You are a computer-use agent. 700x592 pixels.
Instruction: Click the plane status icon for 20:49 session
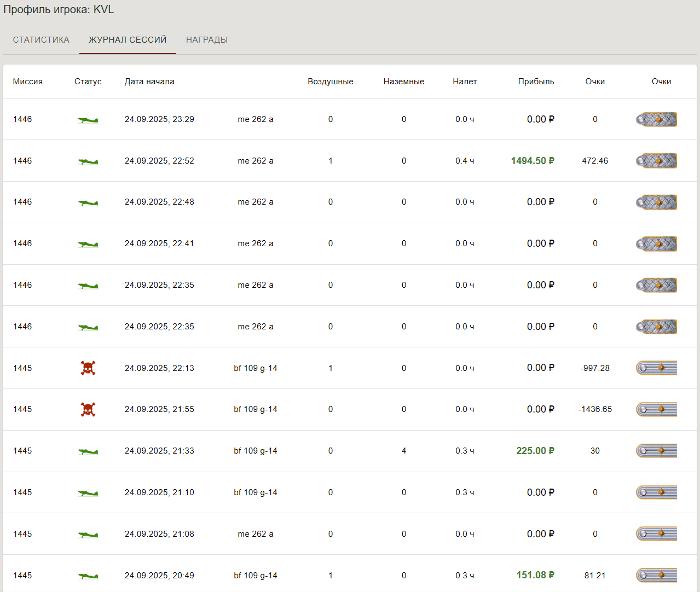click(x=88, y=576)
